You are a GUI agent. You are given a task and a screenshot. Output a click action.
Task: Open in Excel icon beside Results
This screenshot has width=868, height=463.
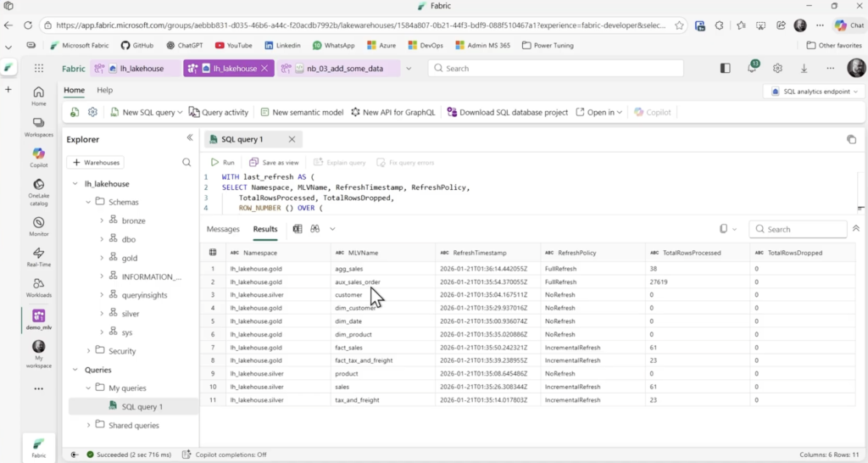click(x=298, y=229)
